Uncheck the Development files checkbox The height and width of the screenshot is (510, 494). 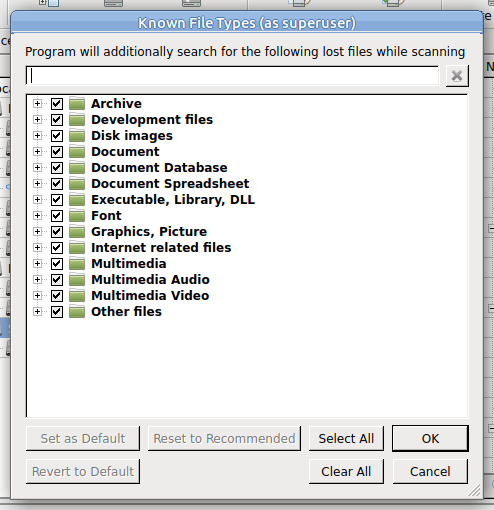[x=57, y=120]
